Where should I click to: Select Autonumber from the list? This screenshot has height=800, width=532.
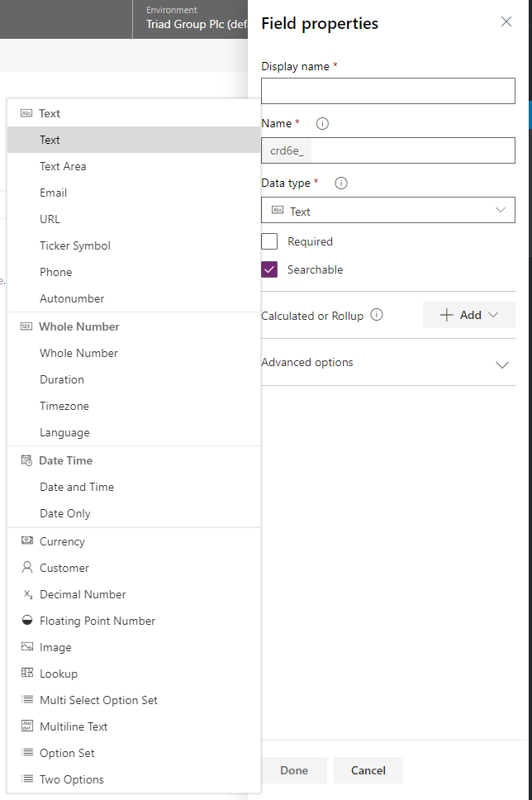[x=134, y=299]
